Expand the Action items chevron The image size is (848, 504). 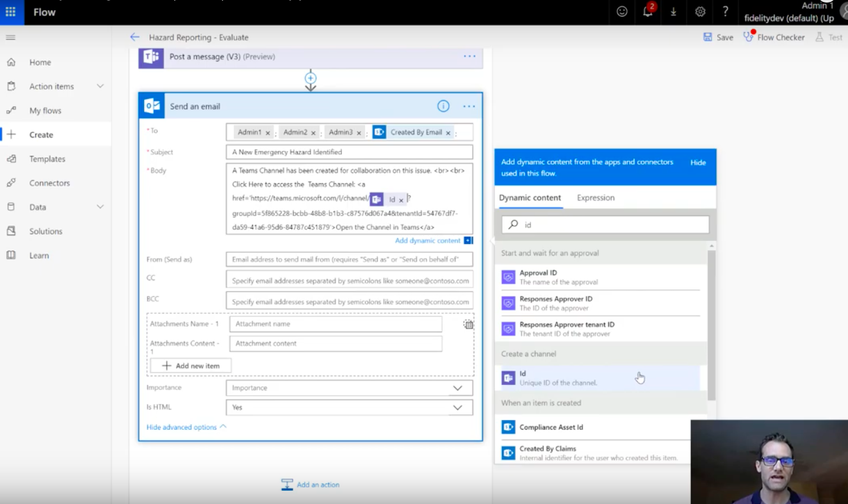[x=100, y=86]
